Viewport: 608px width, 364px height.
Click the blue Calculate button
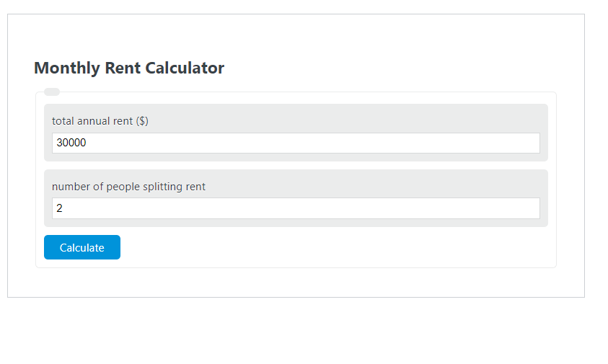pyautogui.click(x=82, y=247)
